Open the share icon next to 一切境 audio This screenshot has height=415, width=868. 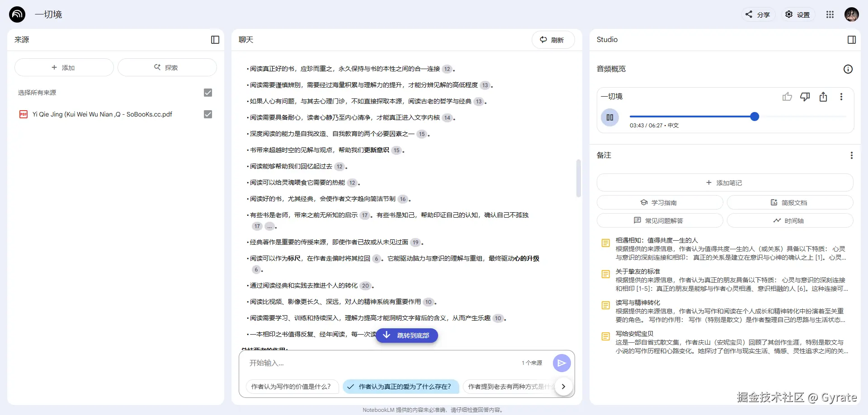tap(823, 97)
